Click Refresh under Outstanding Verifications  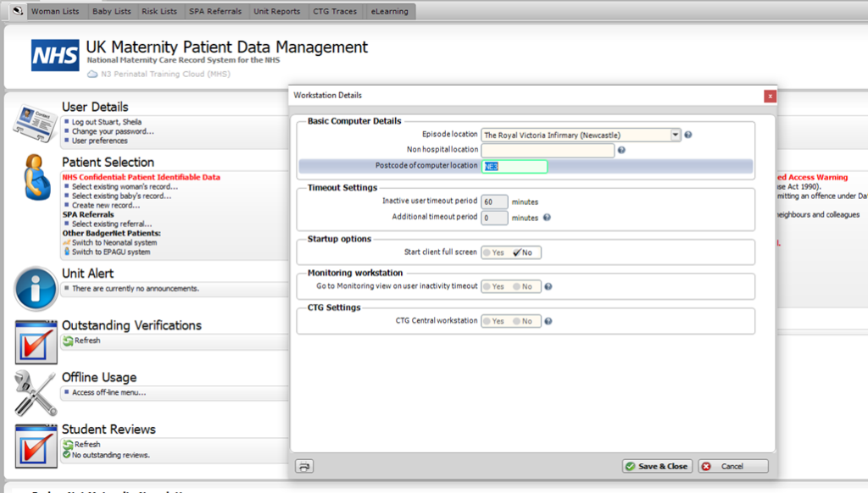[87, 341]
